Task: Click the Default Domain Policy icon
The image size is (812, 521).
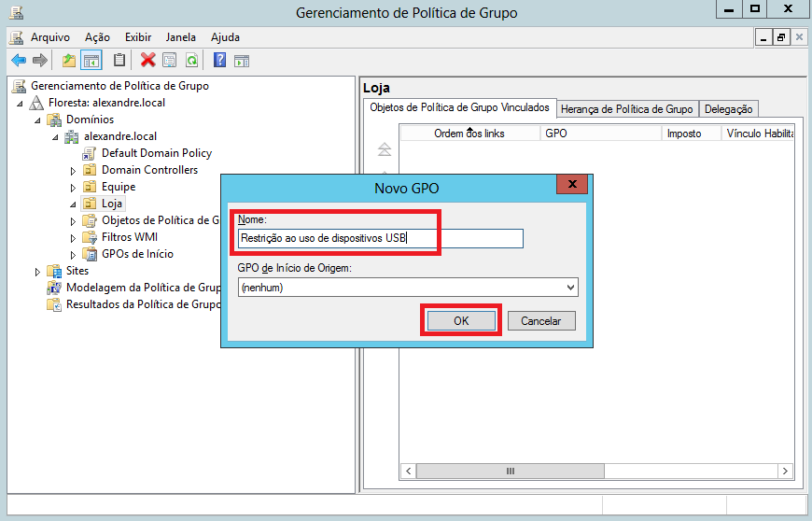Action: click(x=89, y=153)
